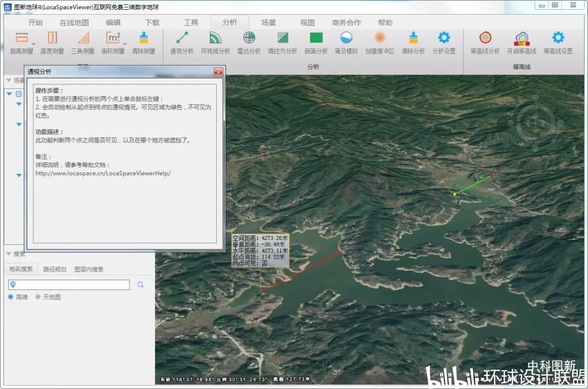
Task: Open the 距离测量 dropdown arrow
Action: (x=33, y=44)
